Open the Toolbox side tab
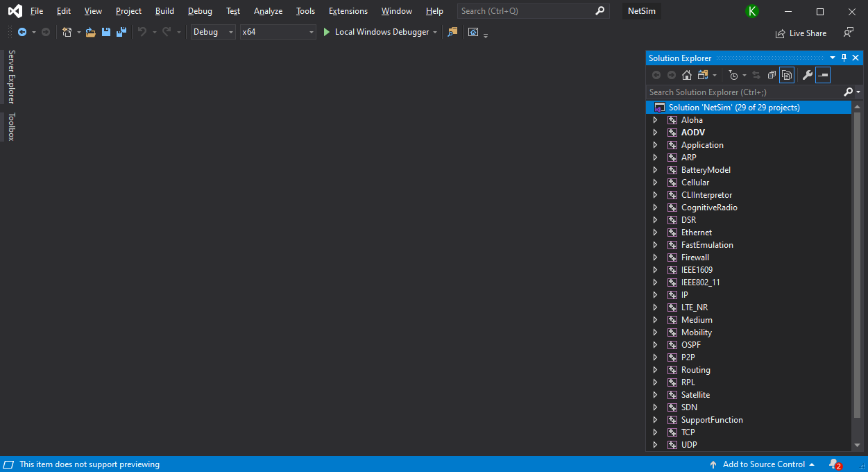 pos(11,127)
